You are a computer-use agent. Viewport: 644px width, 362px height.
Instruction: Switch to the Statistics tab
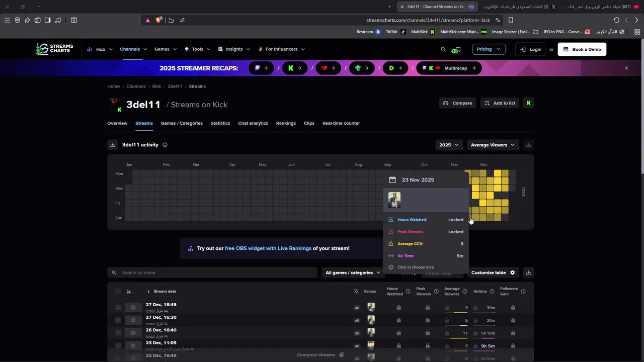220,123
